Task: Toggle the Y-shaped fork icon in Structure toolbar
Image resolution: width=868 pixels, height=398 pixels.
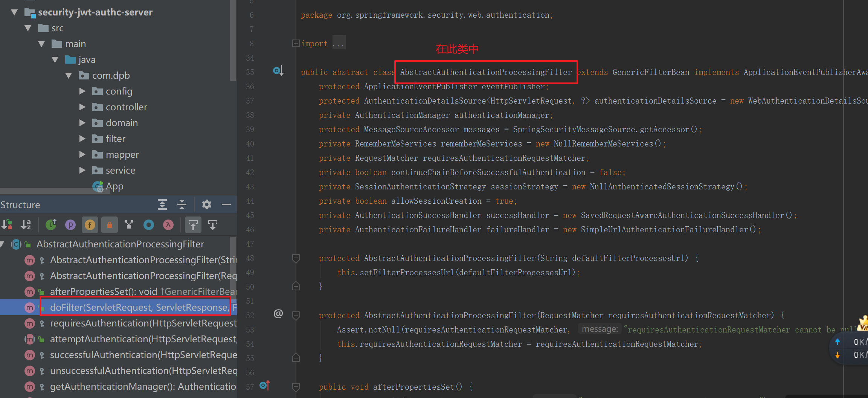Action: click(129, 225)
